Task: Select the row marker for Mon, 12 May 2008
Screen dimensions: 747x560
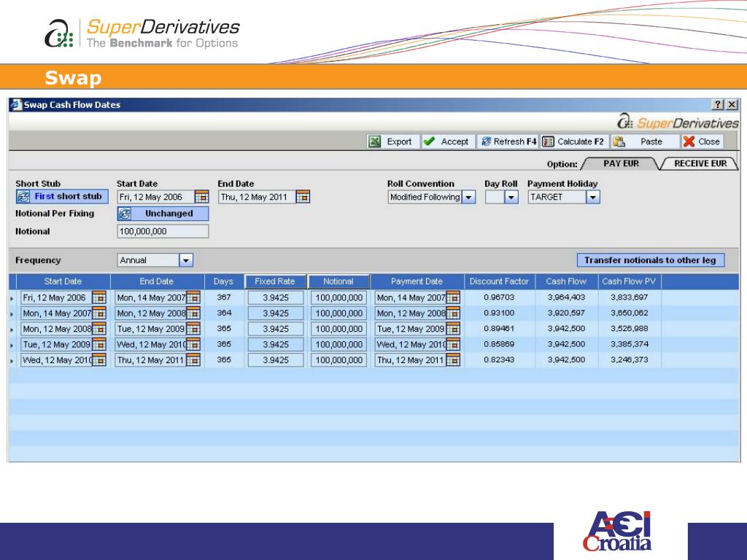Action: coord(12,330)
